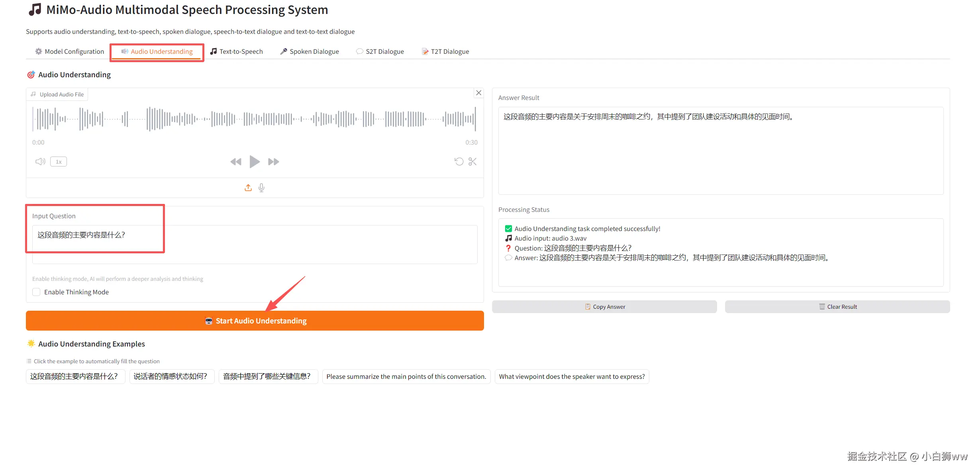
Task: Open the Spoken Dialogue tab
Action: 310,51
